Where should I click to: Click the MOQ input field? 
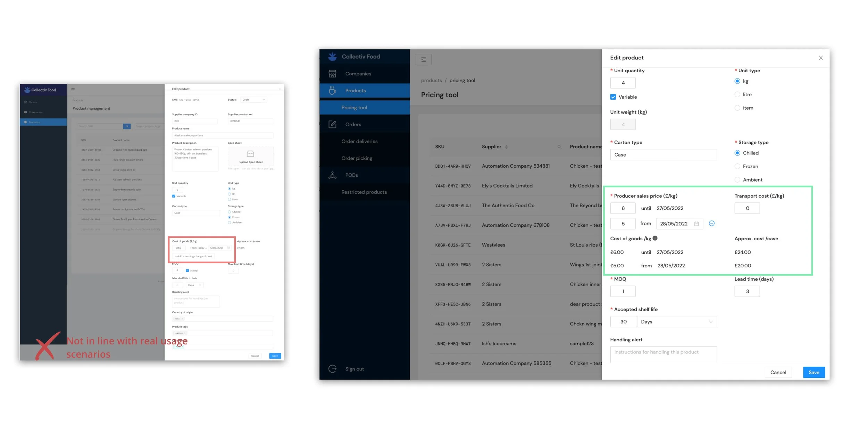[x=623, y=291]
